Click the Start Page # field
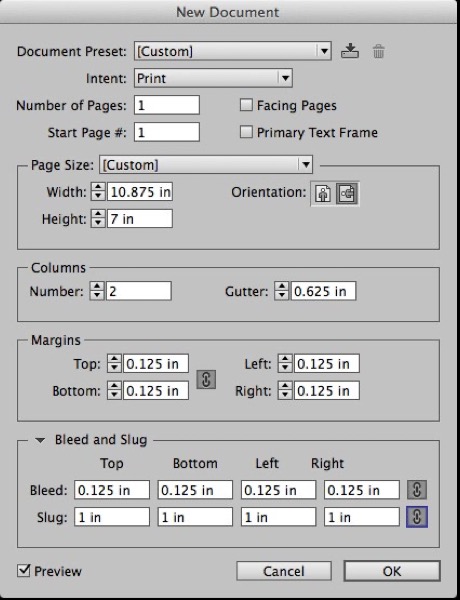 pos(166,132)
